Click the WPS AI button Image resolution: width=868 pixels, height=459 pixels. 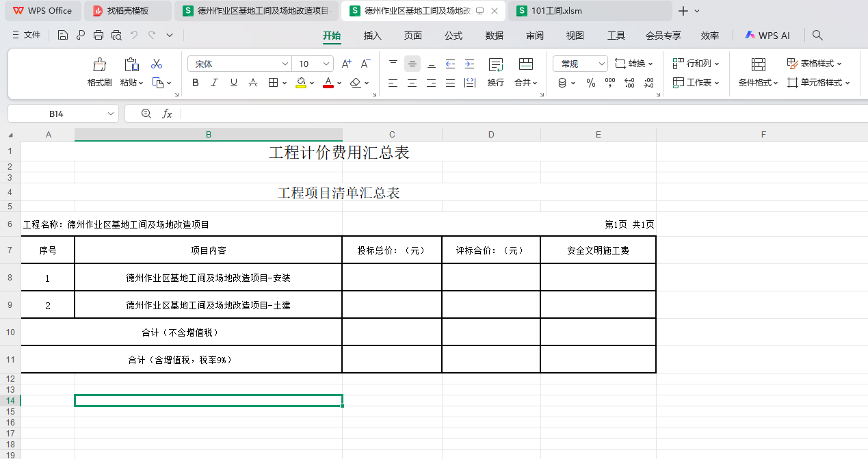767,36
